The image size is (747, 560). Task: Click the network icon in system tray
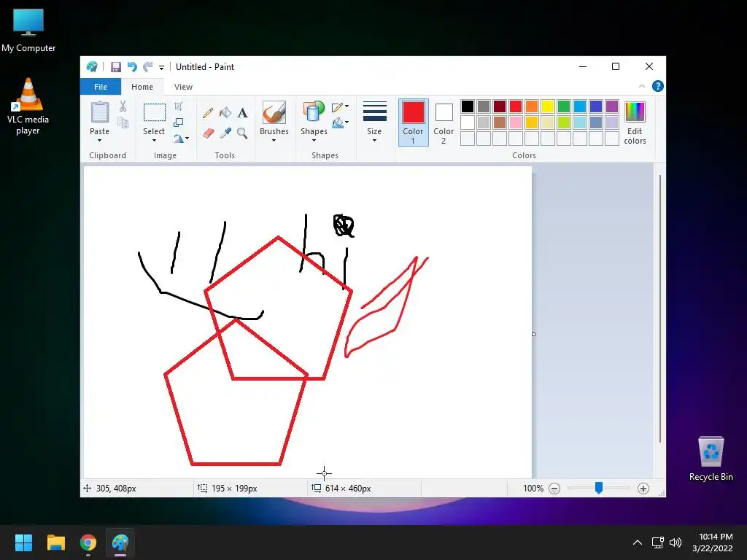658,542
